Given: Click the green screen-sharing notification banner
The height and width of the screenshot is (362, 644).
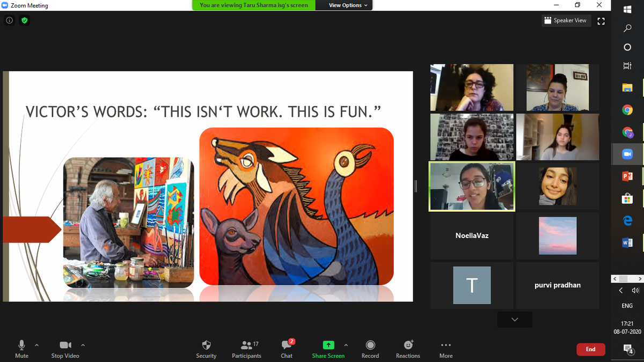Looking at the screenshot, I should tap(254, 5).
